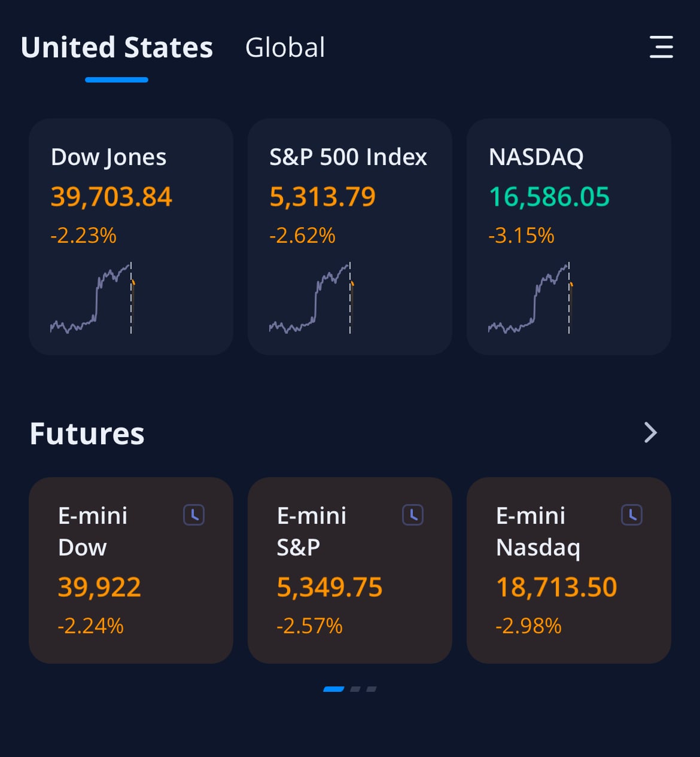Viewport: 700px width, 757px height.
Task: Open the E-mini S&P futures card
Action: click(350, 570)
